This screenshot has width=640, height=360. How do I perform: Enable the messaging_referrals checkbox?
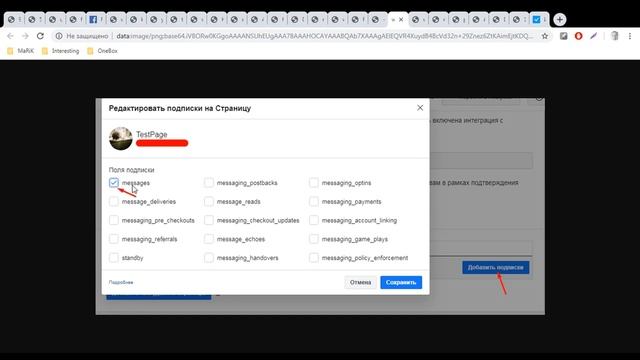pos(114,239)
